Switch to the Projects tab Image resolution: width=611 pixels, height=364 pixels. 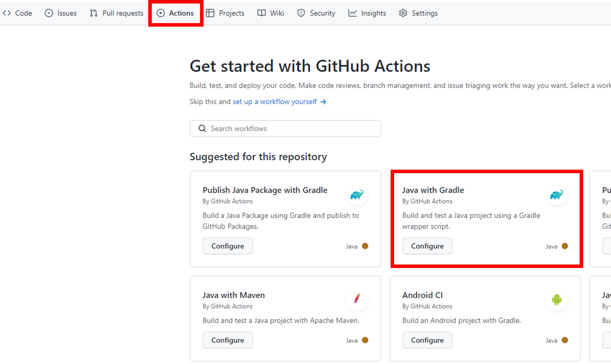[225, 13]
